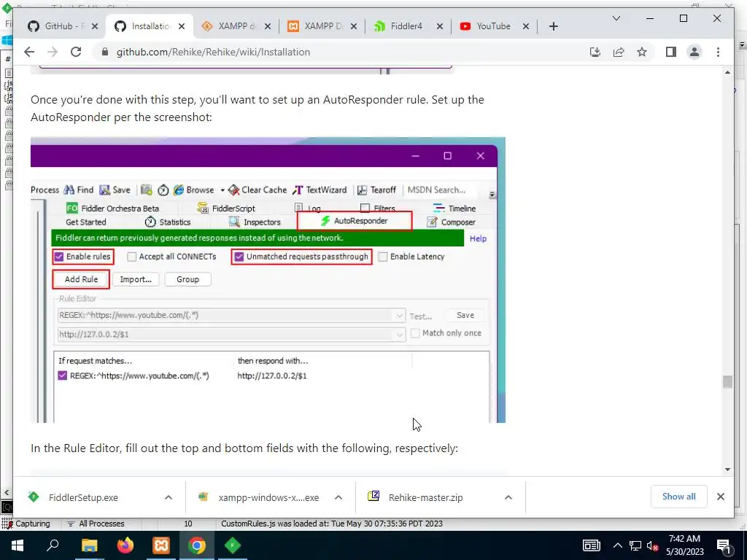Click the muted volume tray icon
The image size is (747, 560).
(x=653, y=545)
